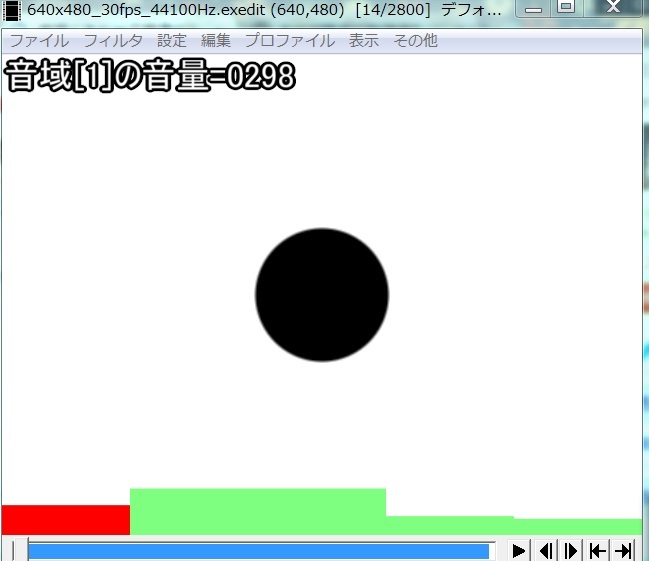Click the black circle in the preview
649x561 pixels.
(322, 295)
